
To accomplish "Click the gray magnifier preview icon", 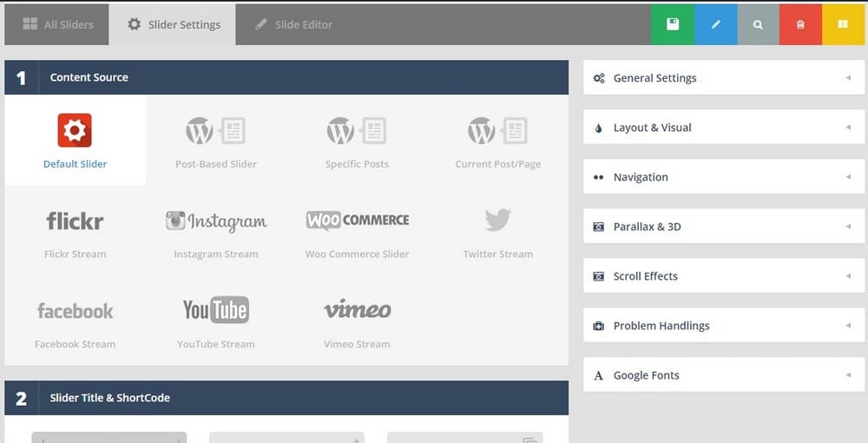I will tap(759, 24).
